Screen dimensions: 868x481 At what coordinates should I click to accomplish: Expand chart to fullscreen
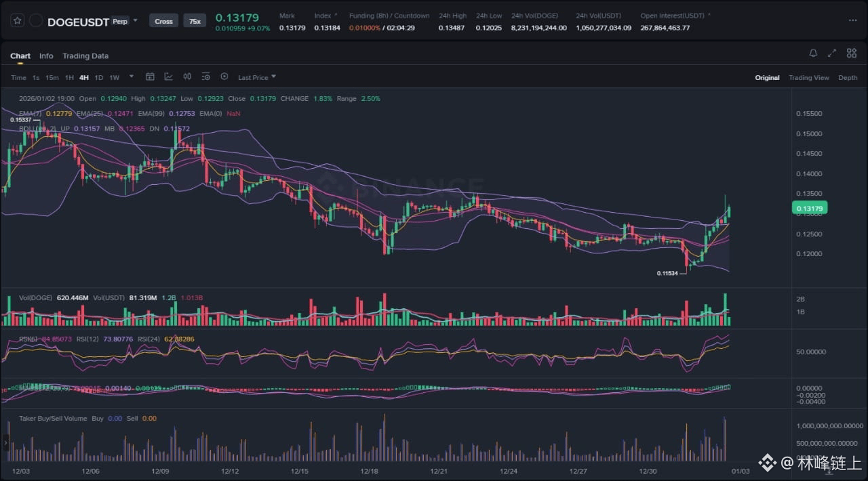pos(832,53)
